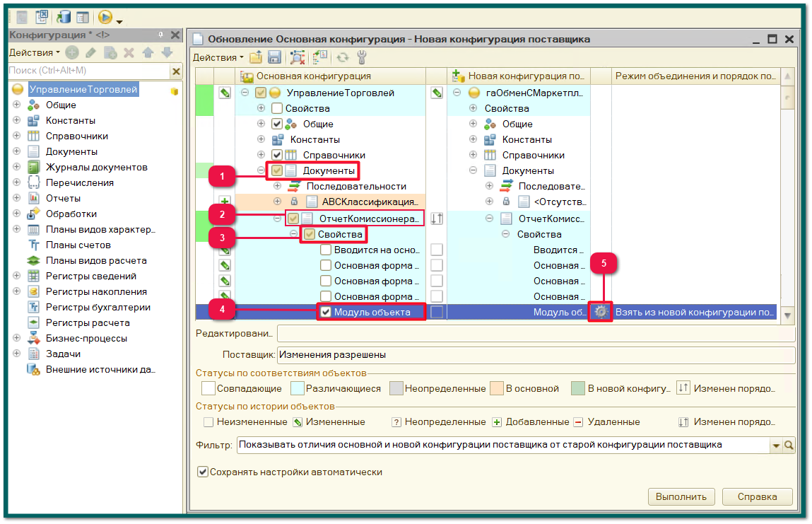Open the Фильтр dropdown arrow

click(776, 446)
